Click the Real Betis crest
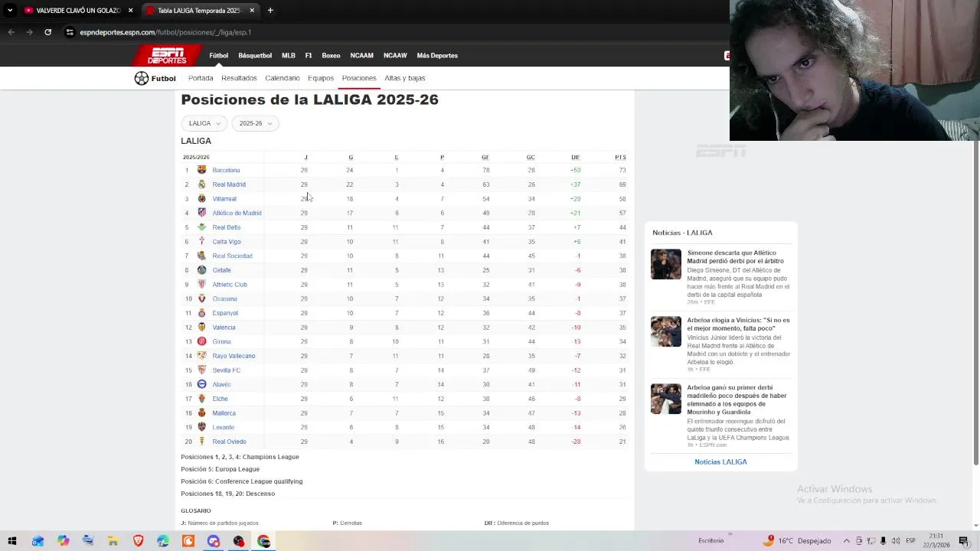 (202, 227)
